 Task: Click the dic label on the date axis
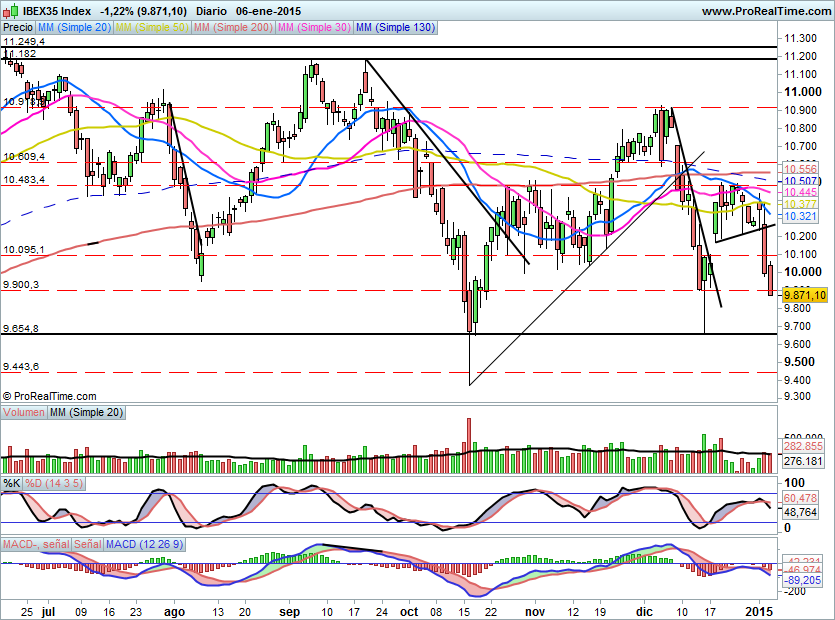644,612
